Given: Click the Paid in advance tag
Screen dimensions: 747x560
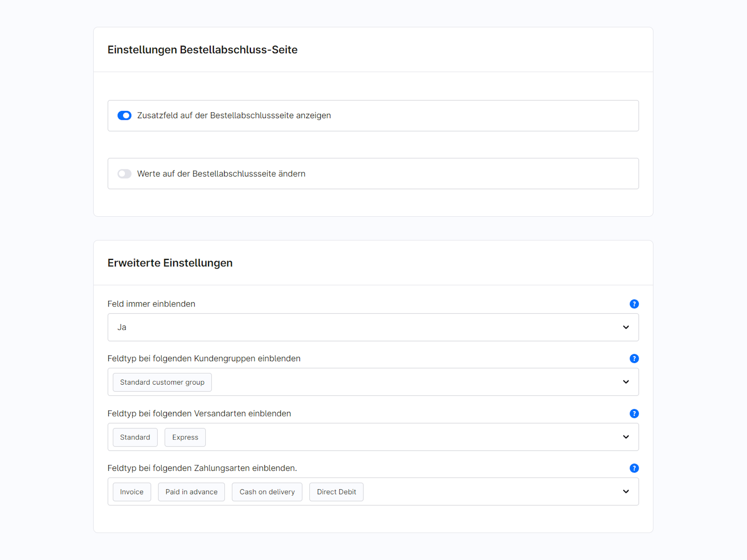Looking at the screenshot, I should click(x=191, y=492).
